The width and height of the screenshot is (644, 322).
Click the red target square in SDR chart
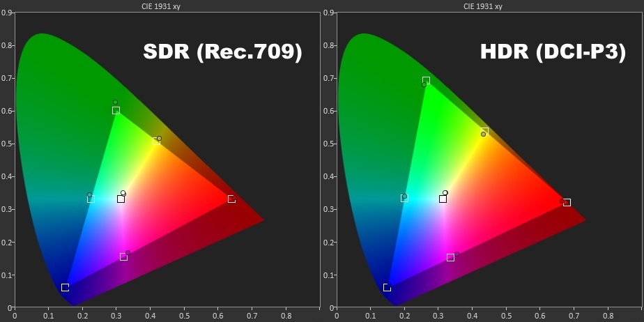(x=231, y=199)
